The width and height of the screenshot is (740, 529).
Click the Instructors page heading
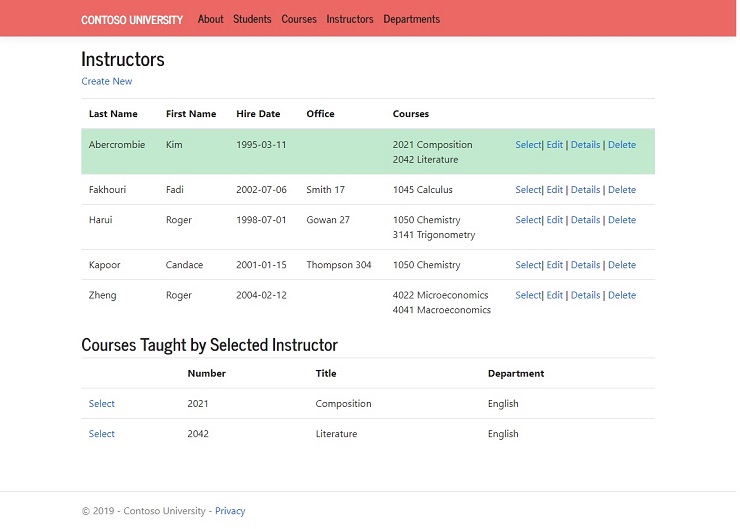[x=123, y=59]
